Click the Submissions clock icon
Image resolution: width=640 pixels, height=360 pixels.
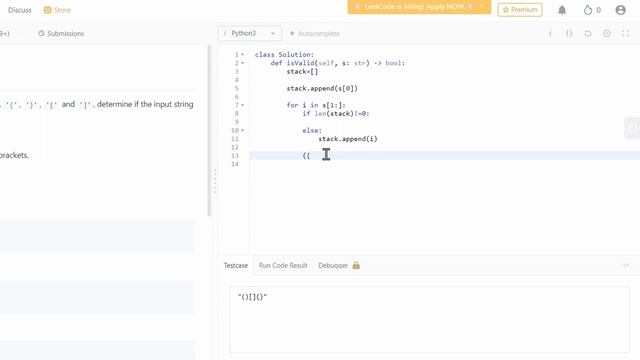click(x=41, y=33)
